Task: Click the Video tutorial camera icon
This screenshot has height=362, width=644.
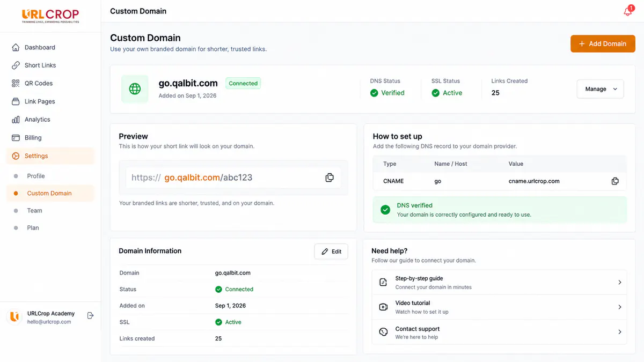Action: 383,307
